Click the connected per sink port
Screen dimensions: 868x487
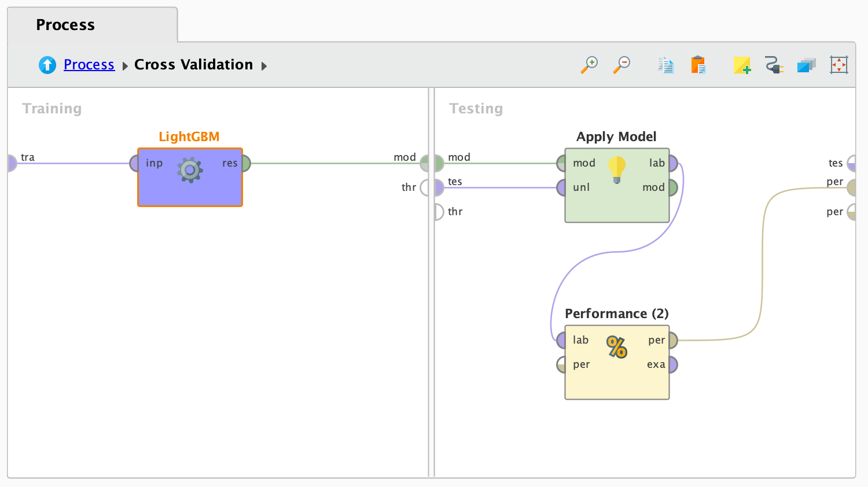tap(851, 187)
